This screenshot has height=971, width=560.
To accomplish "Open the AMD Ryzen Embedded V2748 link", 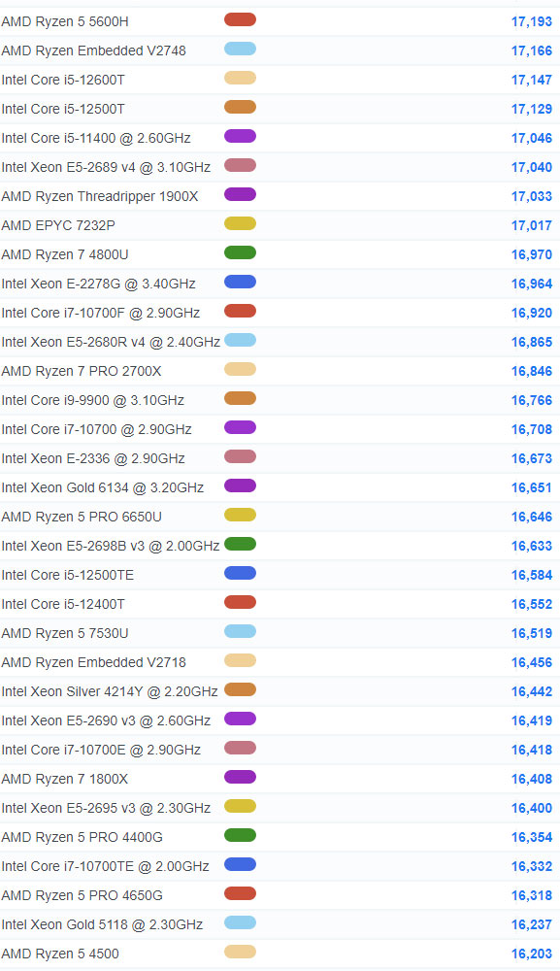I will [x=93, y=50].
